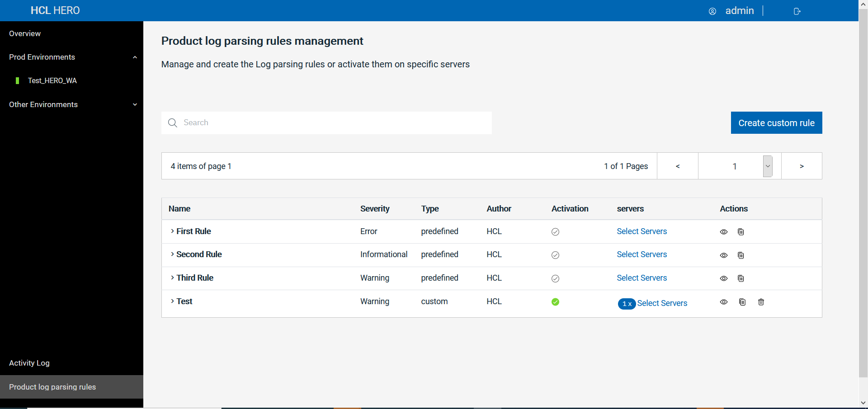Disable activation for the Test rule
The width and height of the screenshot is (868, 409).
pyautogui.click(x=555, y=302)
